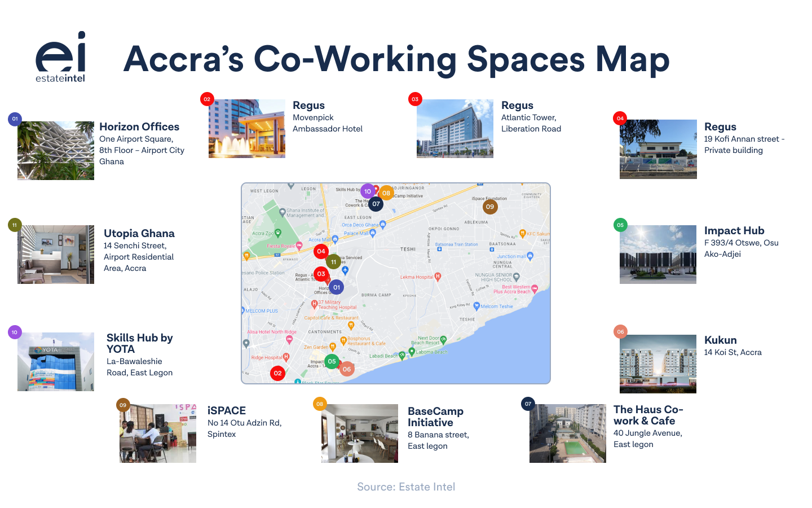812x508 pixels.
Task: Click the 09 badge on iSPACE photo
Action: point(123,405)
